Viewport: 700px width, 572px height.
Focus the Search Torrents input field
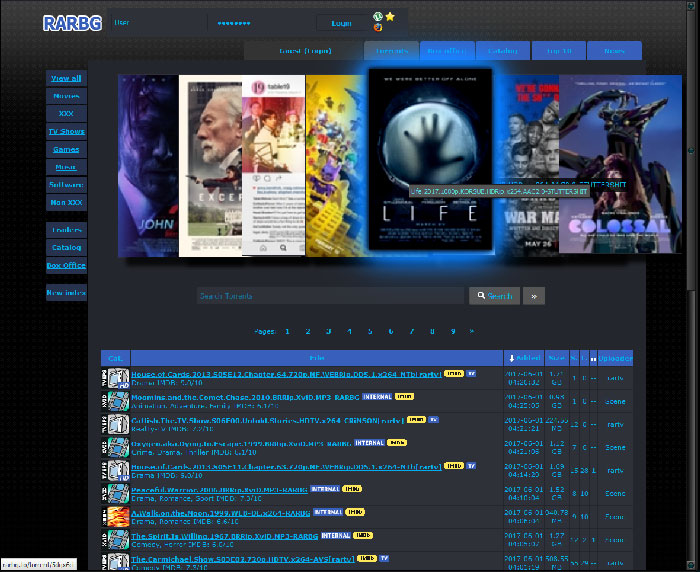(x=330, y=296)
